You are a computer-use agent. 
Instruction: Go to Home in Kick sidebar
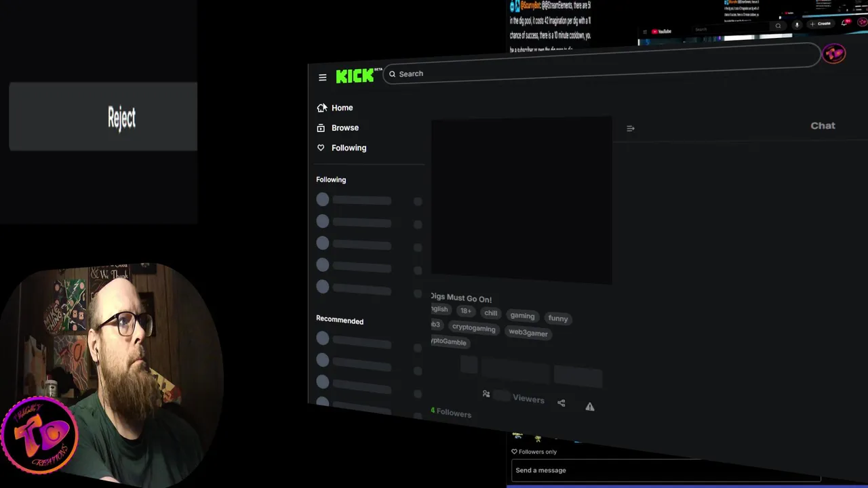342,108
